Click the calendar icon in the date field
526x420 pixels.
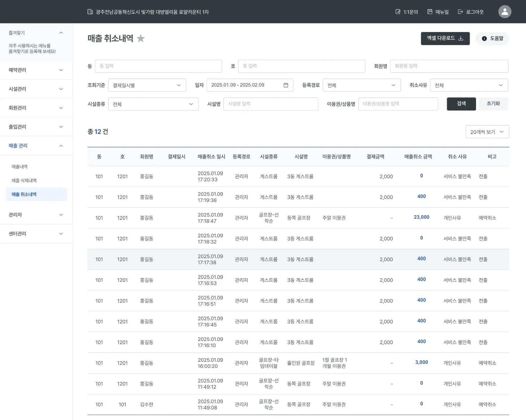tap(286, 85)
